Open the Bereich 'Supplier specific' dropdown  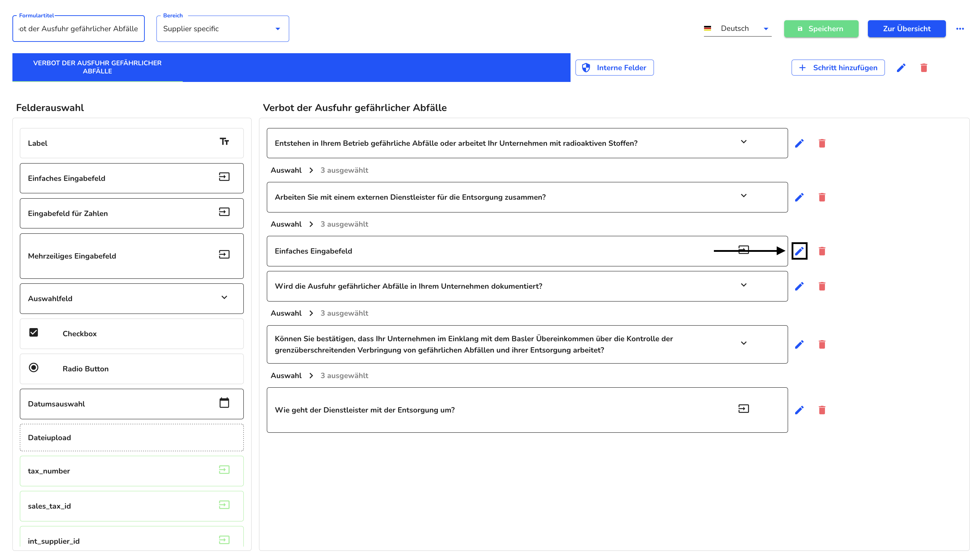point(223,29)
